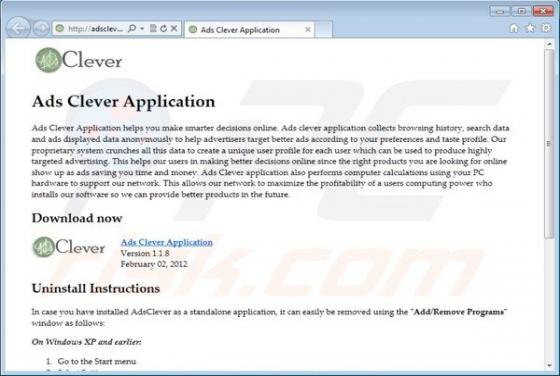The image size is (560, 376).
Task: Go forward with the Forward arrow button
Action: point(41,28)
